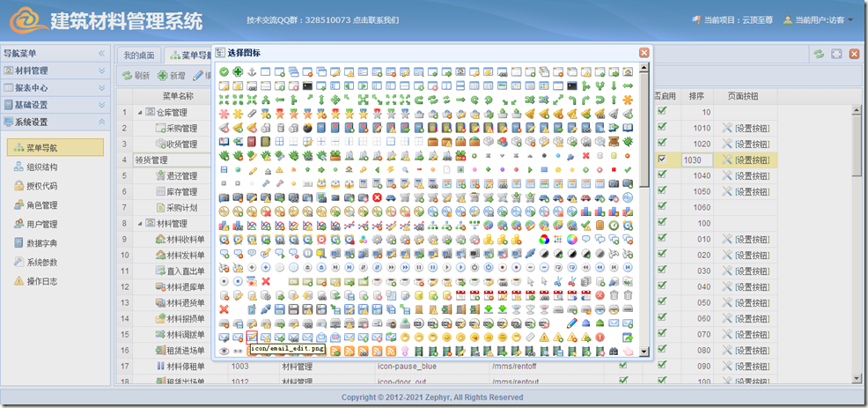Collapse the 仓库管理 tree node
The height and width of the screenshot is (408, 868).
tap(139, 112)
